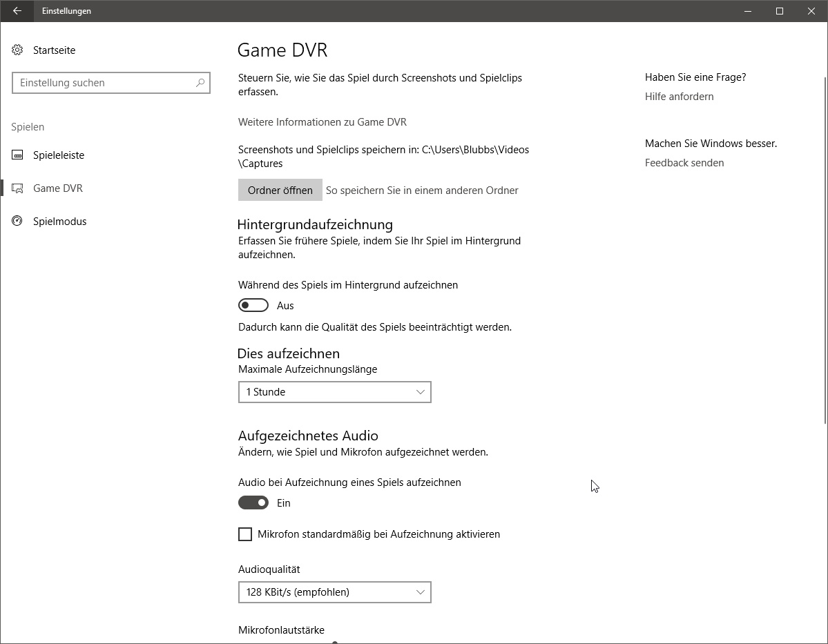The height and width of the screenshot is (644, 828).
Task: Turn off the audio recording switch showing Ein
Action: [x=253, y=502]
